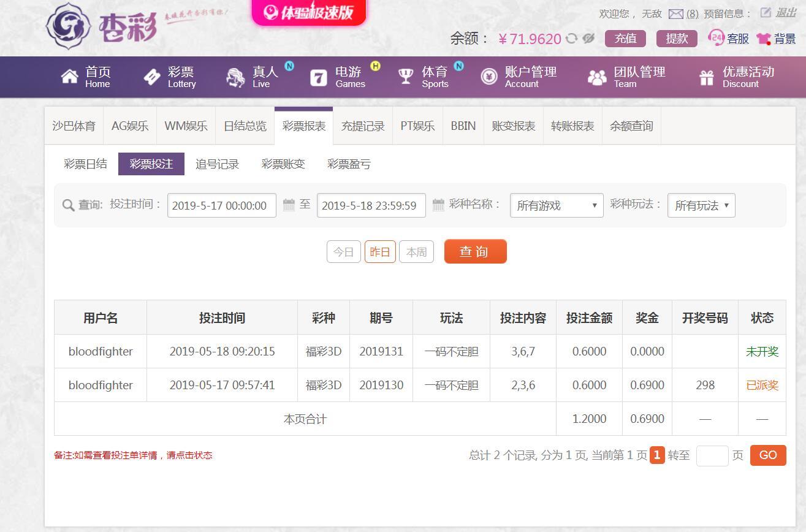Viewport: 806px width, 532px height.
Task: Click the bet content 3,6,7 cell
Action: [523, 352]
